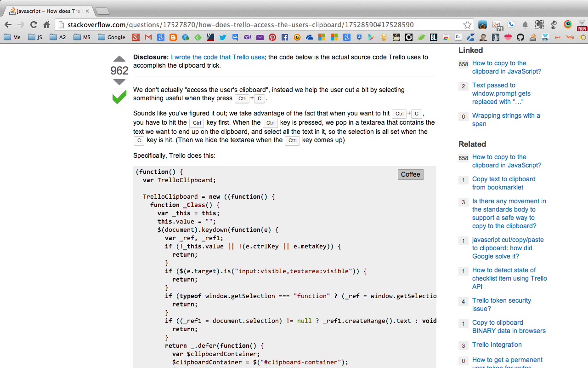Click the RUN hourglass extension icon
Screen dimensions: 588x368
point(582,25)
